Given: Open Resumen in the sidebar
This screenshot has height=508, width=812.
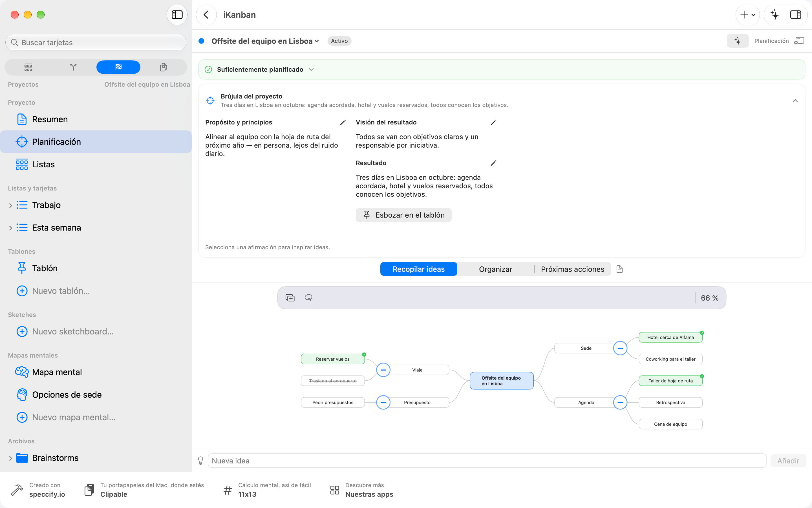Looking at the screenshot, I should pyautogui.click(x=96, y=119).
